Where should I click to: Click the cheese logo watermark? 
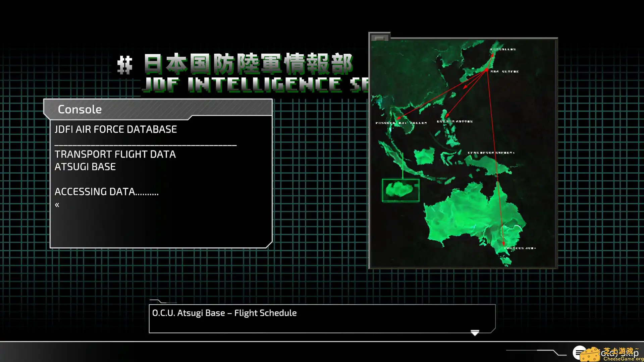(590, 355)
